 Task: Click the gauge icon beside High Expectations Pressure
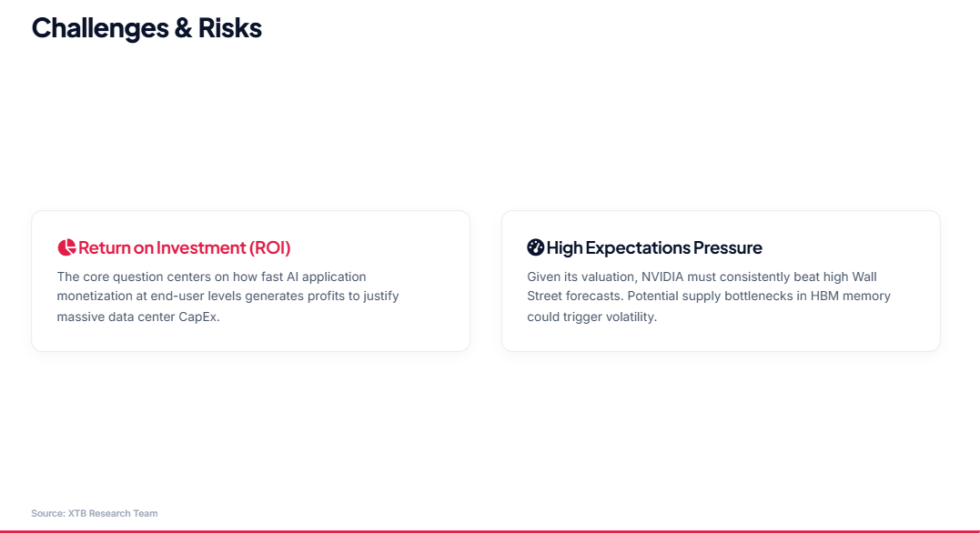pos(536,247)
